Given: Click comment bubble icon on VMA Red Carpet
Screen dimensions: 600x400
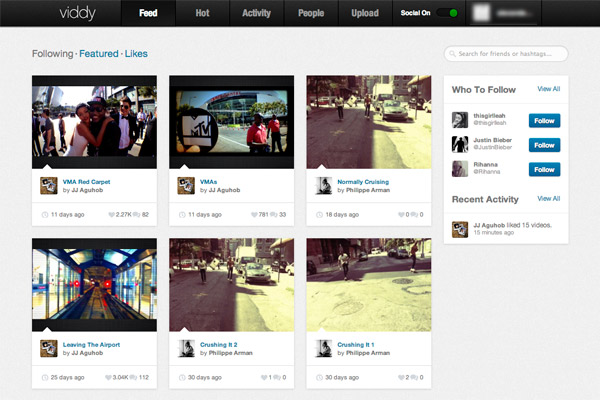Looking at the screenshot, I should [137, 215].
